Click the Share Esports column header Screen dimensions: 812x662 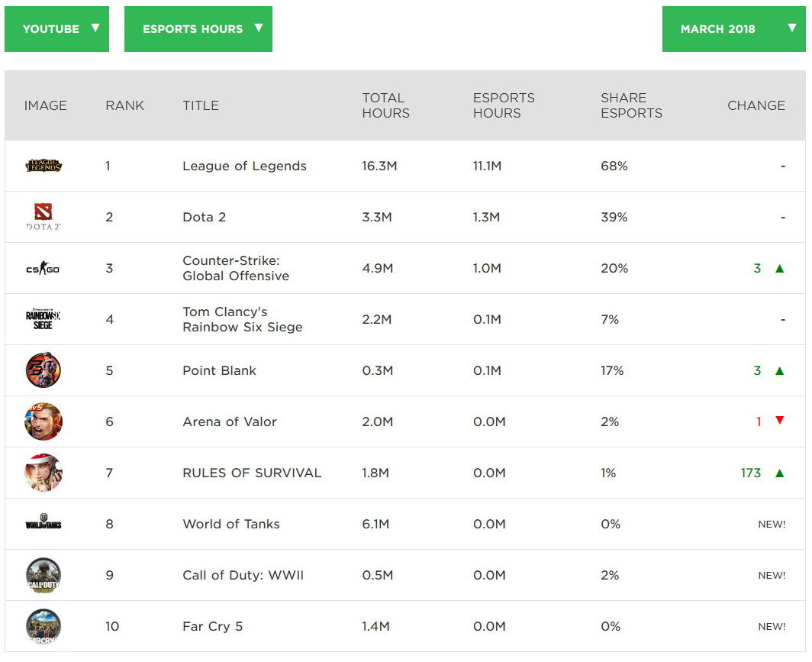point(631,105)
